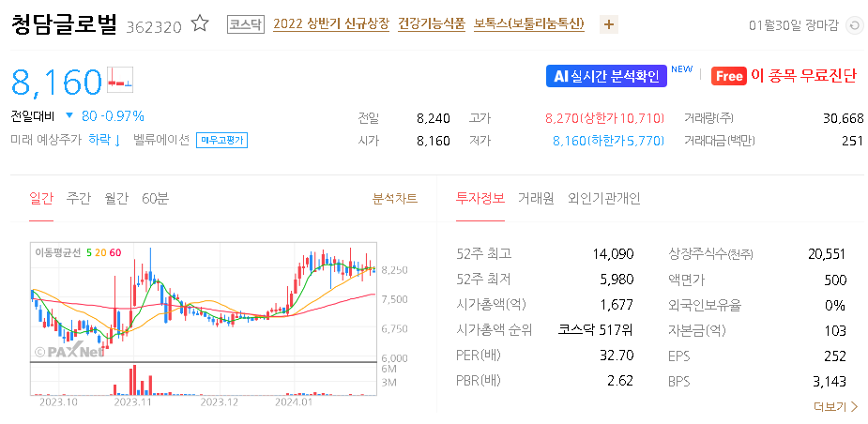
Task: Select the 투자정보 tab
Action: [480, 199]
